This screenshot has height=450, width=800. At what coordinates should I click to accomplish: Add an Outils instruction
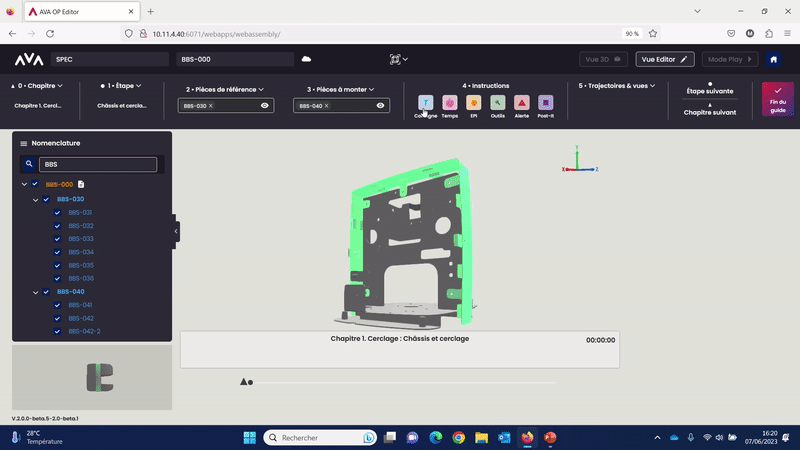[x=497, y=103]
